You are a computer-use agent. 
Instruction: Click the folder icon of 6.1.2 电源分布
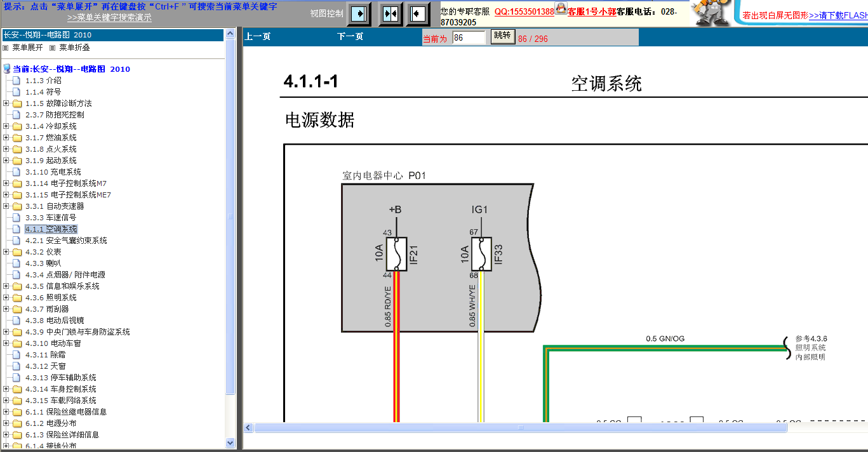pyautogui.click(x=17, y=423)
